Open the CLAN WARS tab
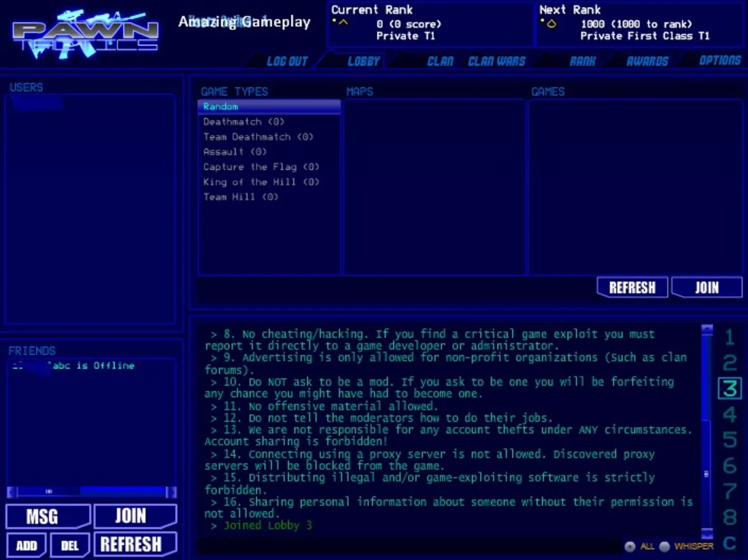The image size is (748, 560). coord(496,61)
